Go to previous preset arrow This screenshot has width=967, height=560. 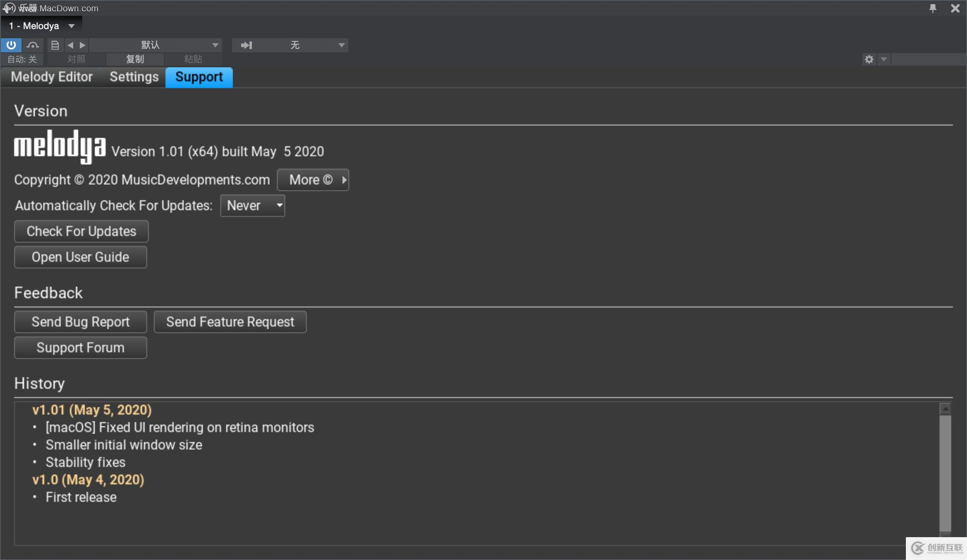[70, 45]
